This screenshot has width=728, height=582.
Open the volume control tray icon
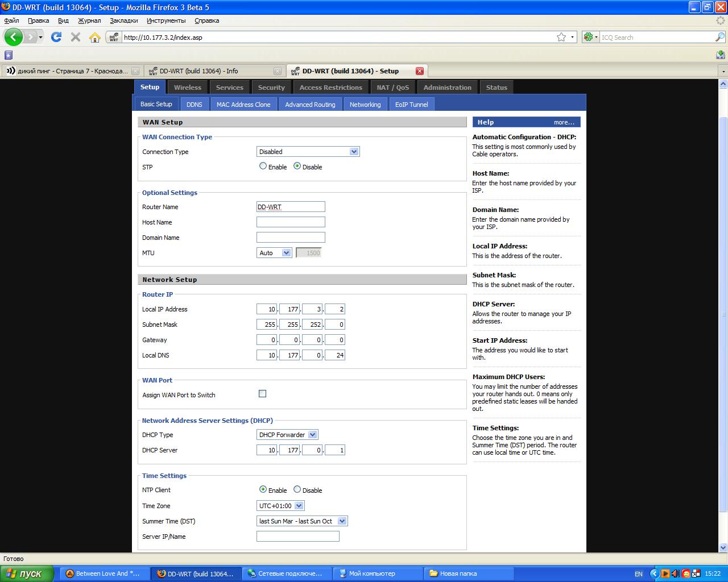[x=675, y=574]
